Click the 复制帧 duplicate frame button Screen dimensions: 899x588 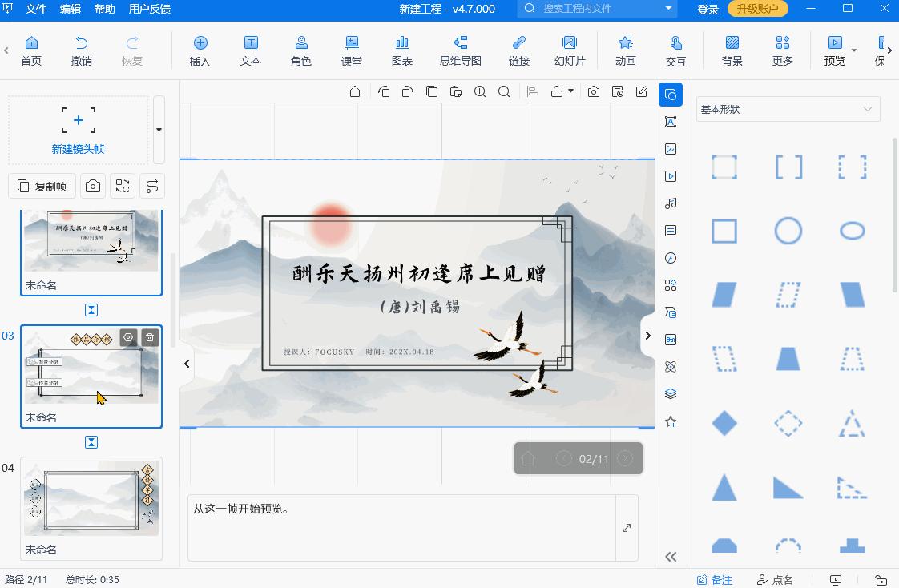[42, 185]
